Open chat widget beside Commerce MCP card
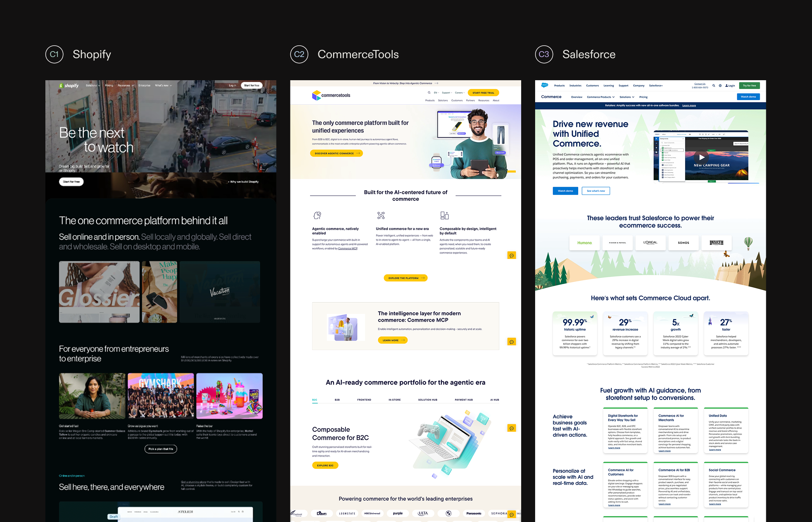Viewport: 812px width, 522px height. pyautogui.click(x=511, y=342)
